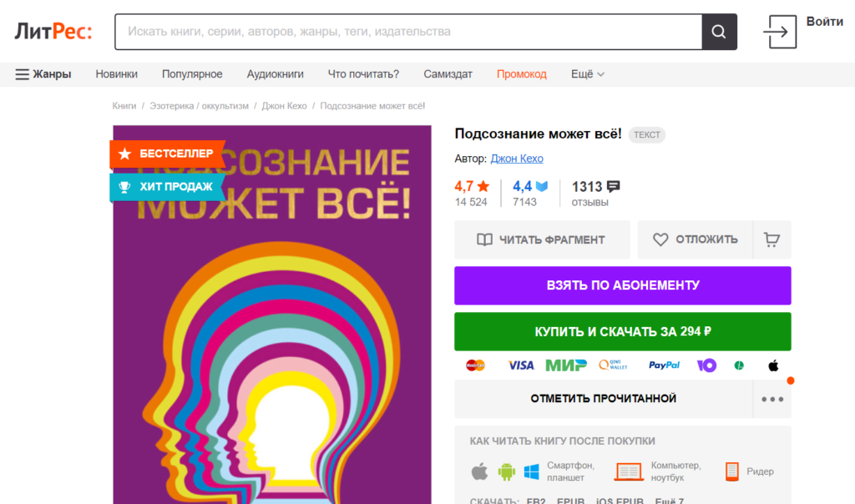
Task: Open the Аудиокниги menu item
Action: click(x=275, y=74)
